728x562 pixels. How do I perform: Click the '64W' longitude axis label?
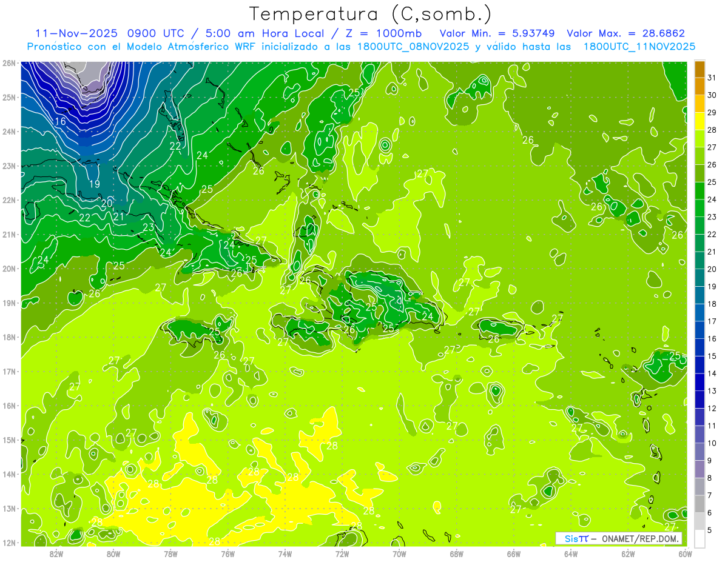pos(571,554)
